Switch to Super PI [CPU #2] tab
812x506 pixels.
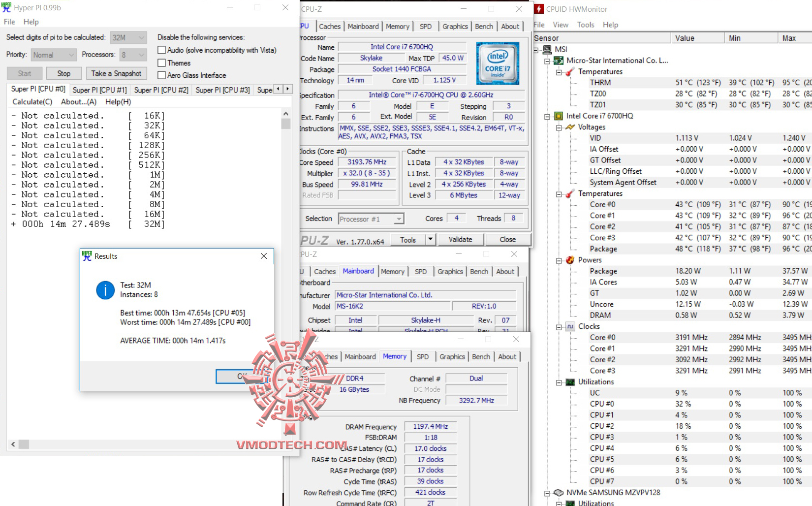pyautogui.click(x=161, y=90)
